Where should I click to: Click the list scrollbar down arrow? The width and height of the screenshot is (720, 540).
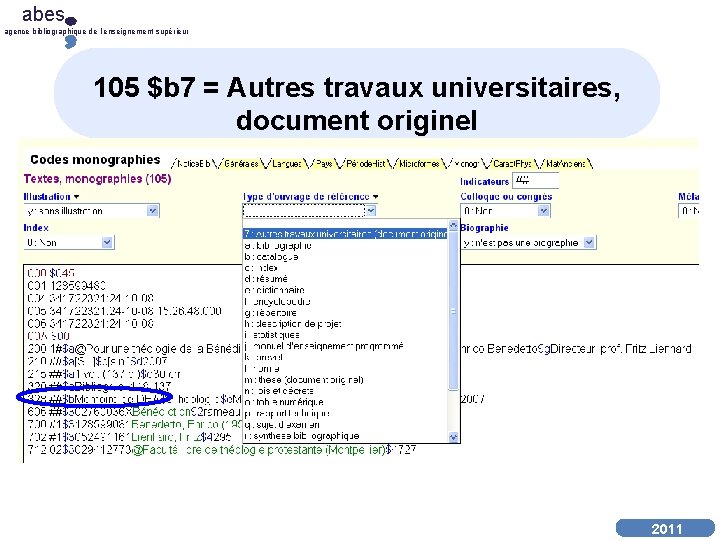[453, 437]
